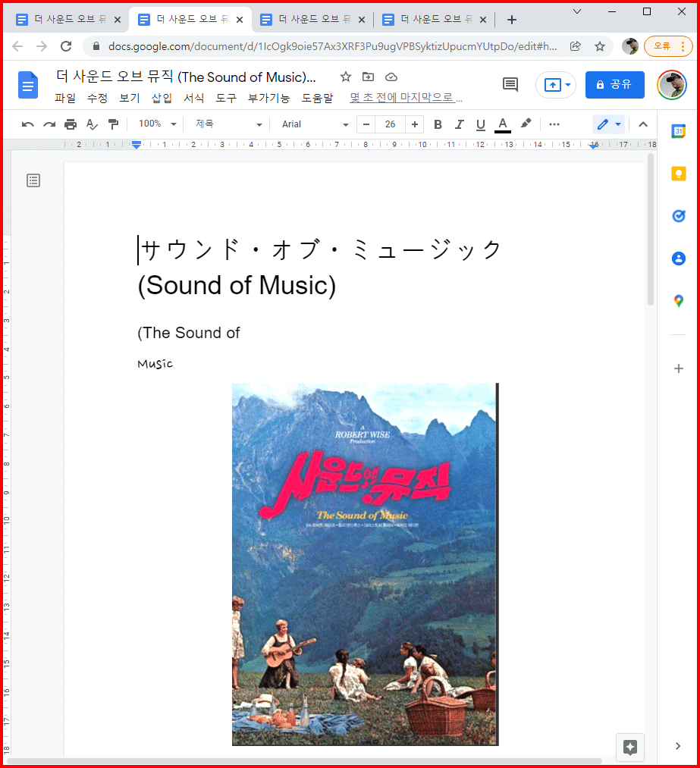This screenshot has height=768, width=700.
Task: Switch to the first browser tab
Action: pyautogui.click(x=67, y=20)
